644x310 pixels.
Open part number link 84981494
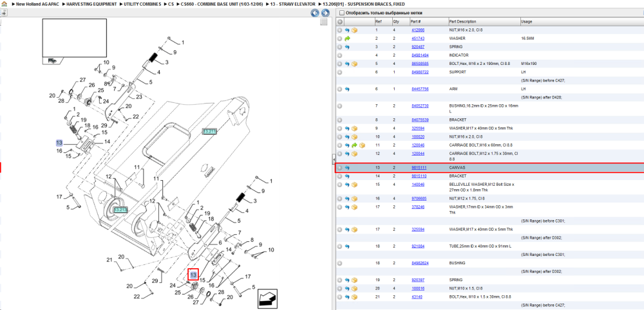tap(420, 55)
